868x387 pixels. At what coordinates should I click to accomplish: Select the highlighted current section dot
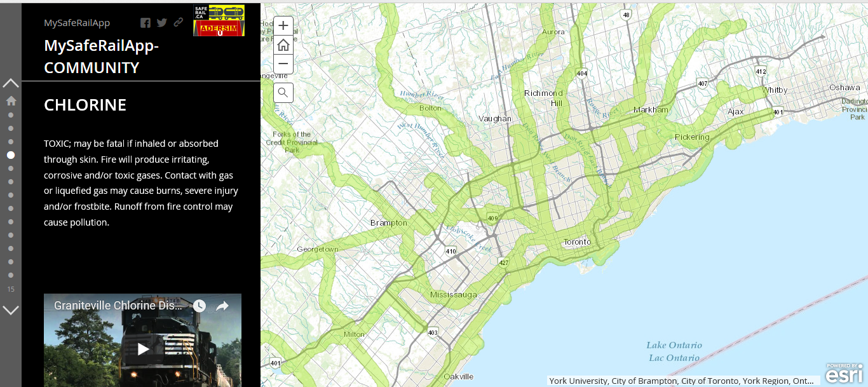(11, 155)
